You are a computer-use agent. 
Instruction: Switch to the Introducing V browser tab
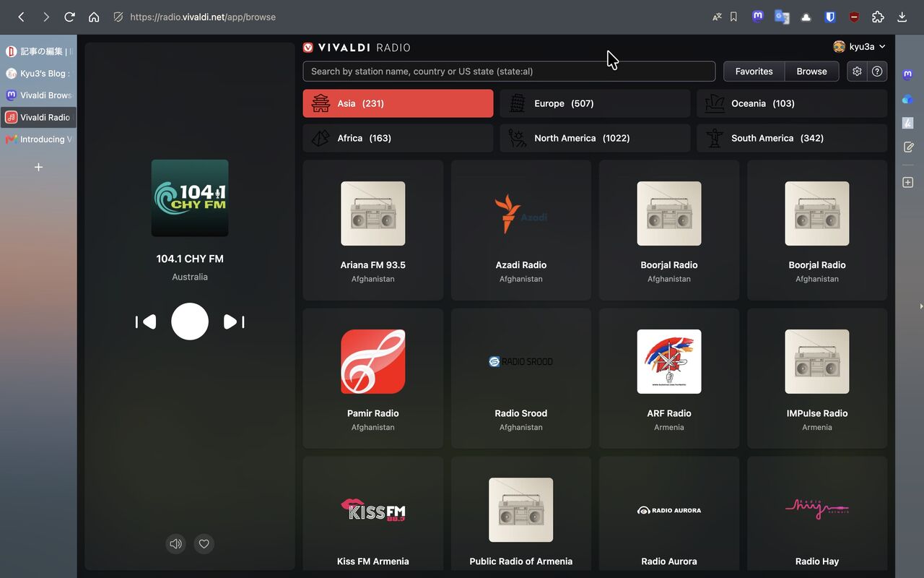tap(39, 139)
